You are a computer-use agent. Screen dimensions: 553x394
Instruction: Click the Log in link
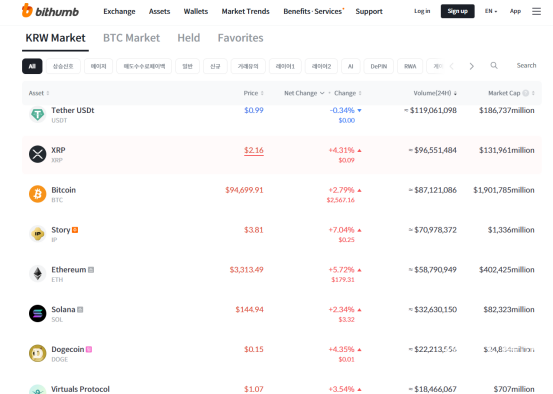[422, 11]
